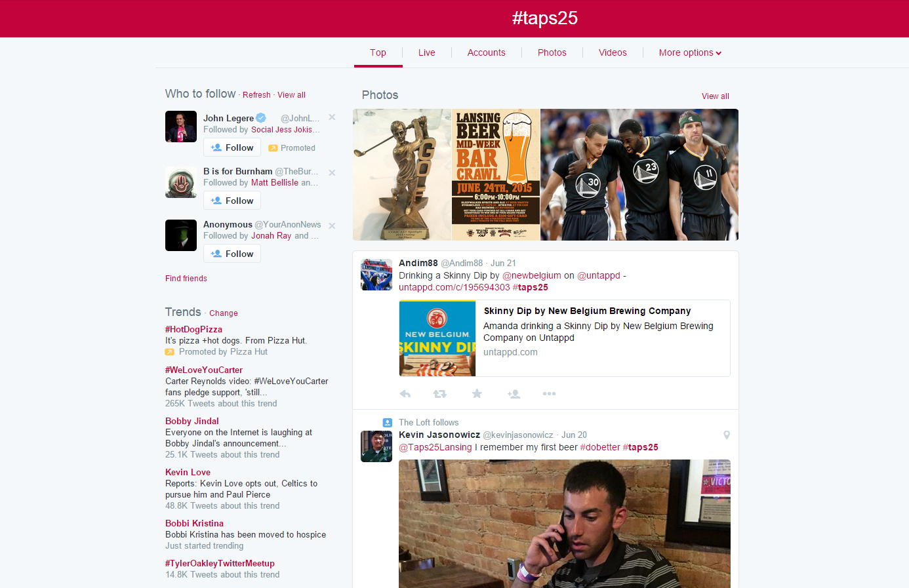Switch to the Live tab
Screen dimensions: 909x588
click(x=427, y=52)
